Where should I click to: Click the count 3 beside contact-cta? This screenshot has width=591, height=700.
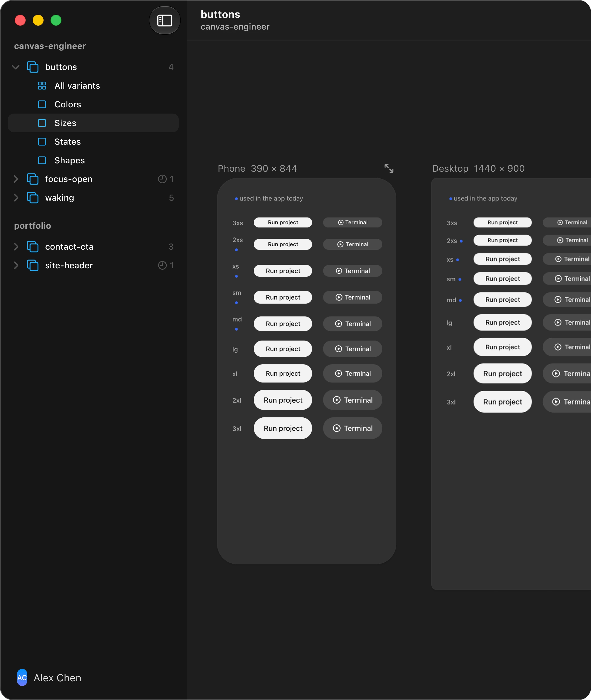[171, 247]
